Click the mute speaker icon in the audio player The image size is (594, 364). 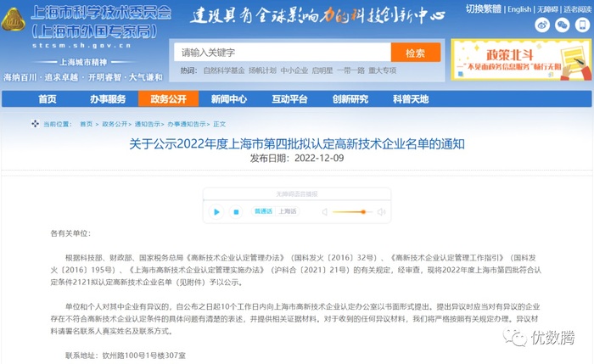pos(325,212)
